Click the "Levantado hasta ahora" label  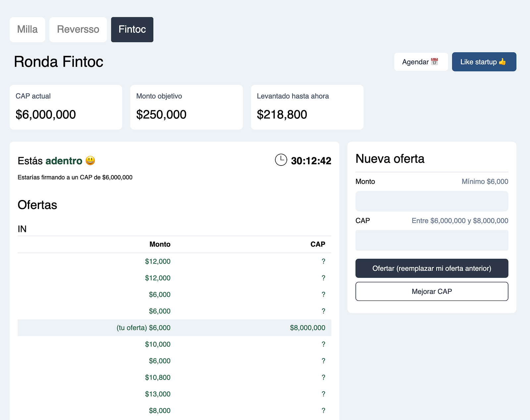coord(293,96)
